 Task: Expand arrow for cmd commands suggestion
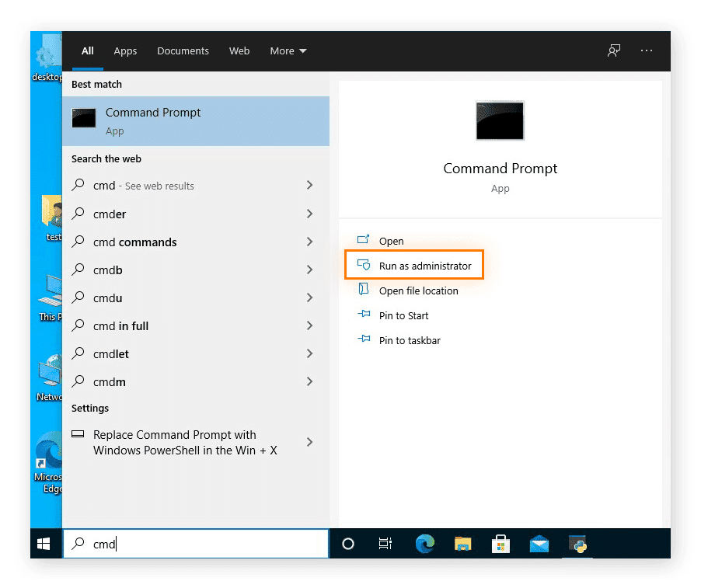pyautogui.click(x=309, y=242)
